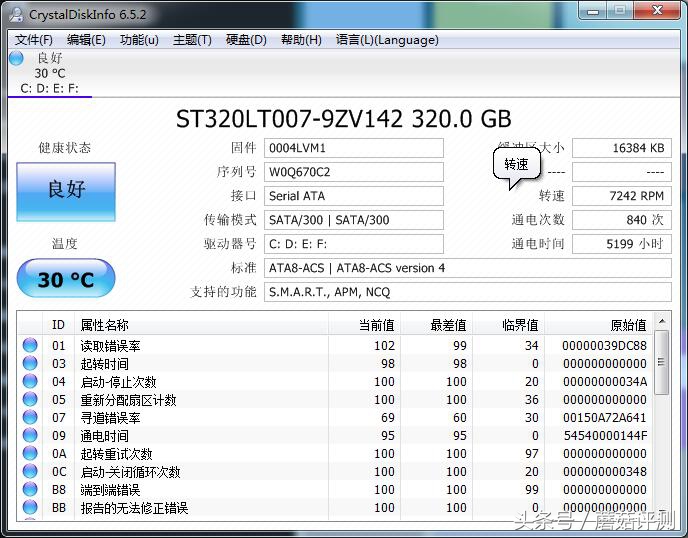688x538 pixels.
Task: Click the supported features field S.M.A.R.T., APM, NCQ
Action: pyautogui.click(x=468, y=292)
